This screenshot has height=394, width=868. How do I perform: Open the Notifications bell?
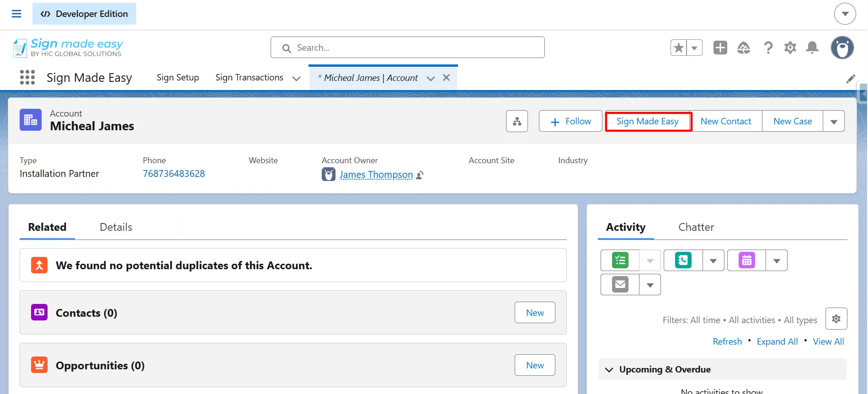[x=812, y=48]
